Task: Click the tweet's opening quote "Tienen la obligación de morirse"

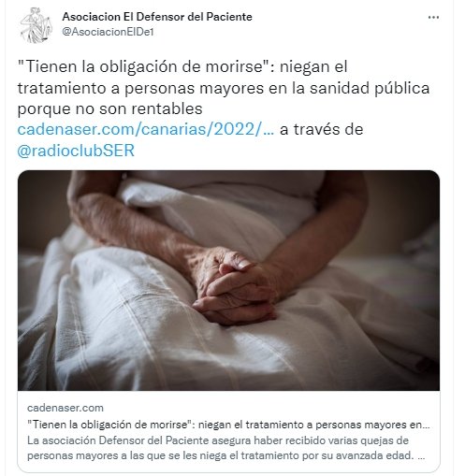Action: point(145,66)
